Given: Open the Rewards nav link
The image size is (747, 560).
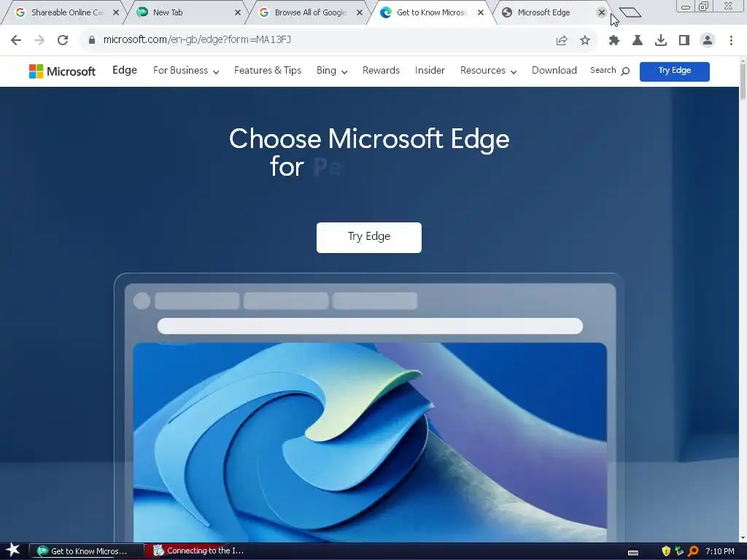Looking at the screenshot, I should [381, 71].
